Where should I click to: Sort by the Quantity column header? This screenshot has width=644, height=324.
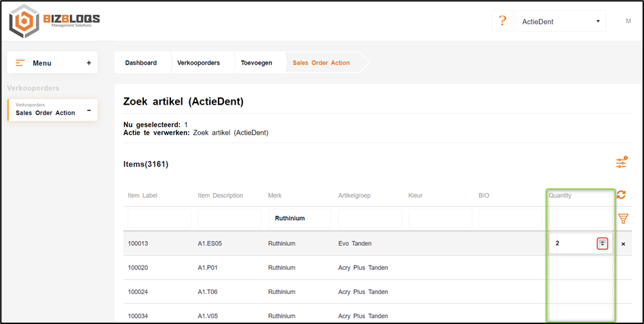pyautogui.click(x=560, y=196)
